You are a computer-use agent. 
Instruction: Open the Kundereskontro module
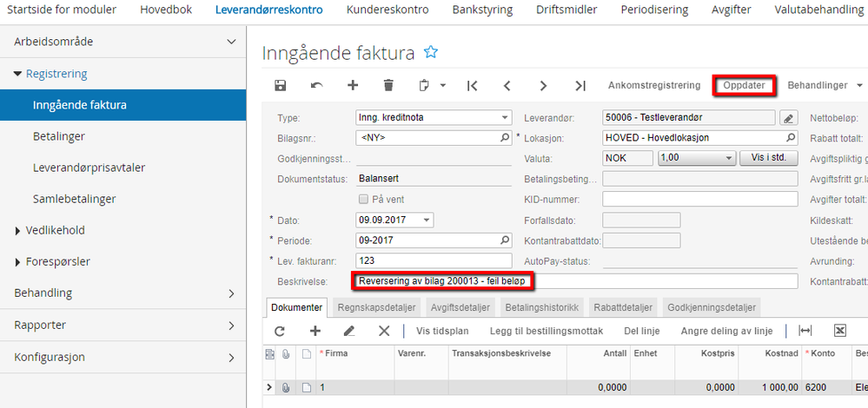[388, 10]
